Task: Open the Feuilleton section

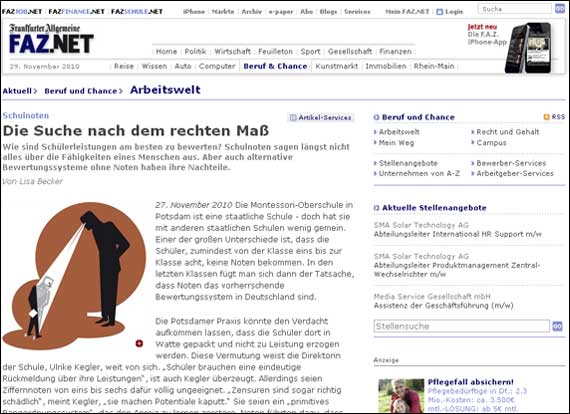Action: point(275,52)
